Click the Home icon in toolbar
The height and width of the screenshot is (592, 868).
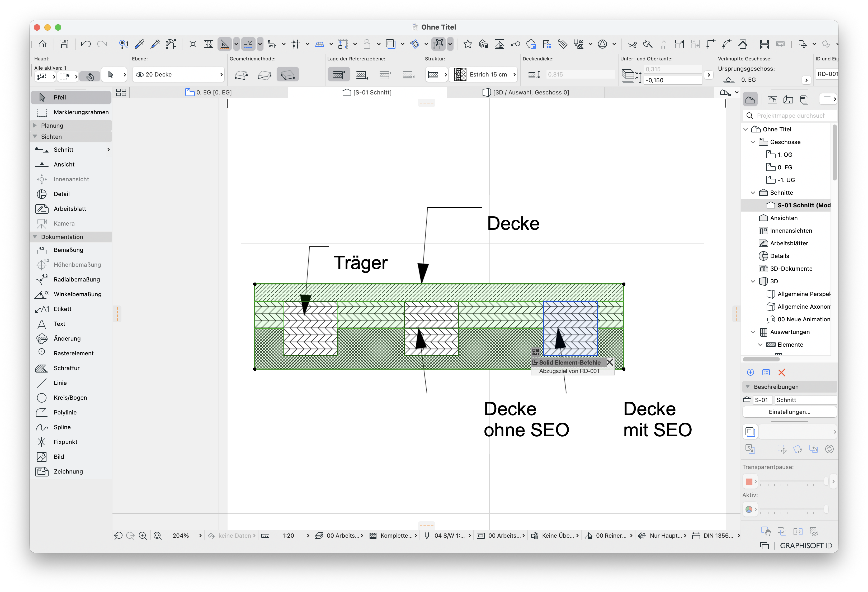click(43, 44)
